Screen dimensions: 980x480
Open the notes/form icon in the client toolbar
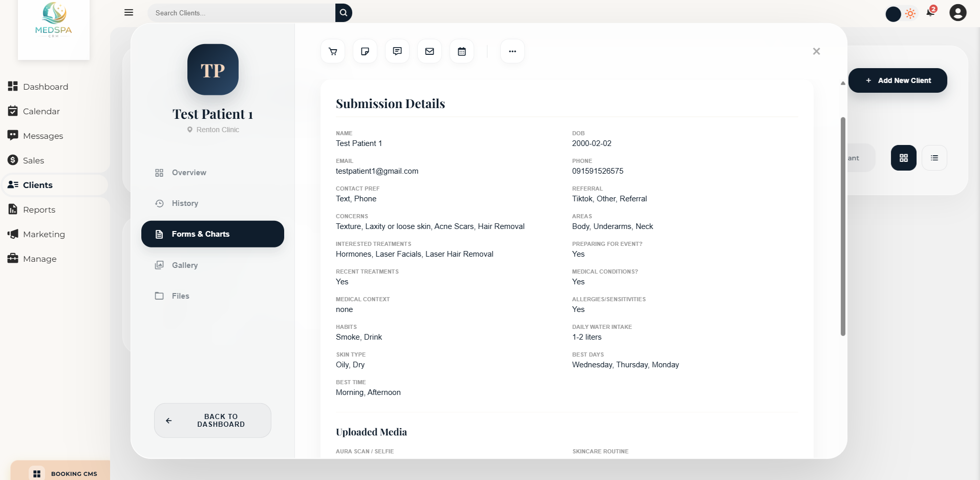pos(365,51)
